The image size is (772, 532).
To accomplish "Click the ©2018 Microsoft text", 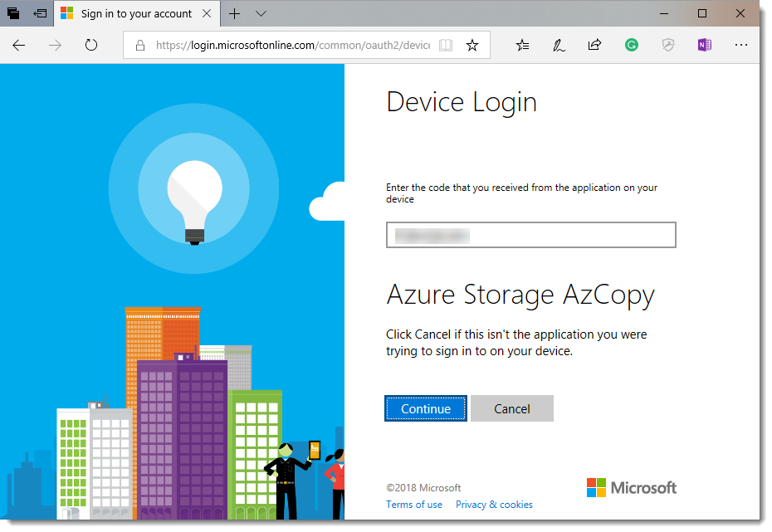I will (x=423, y=488).
